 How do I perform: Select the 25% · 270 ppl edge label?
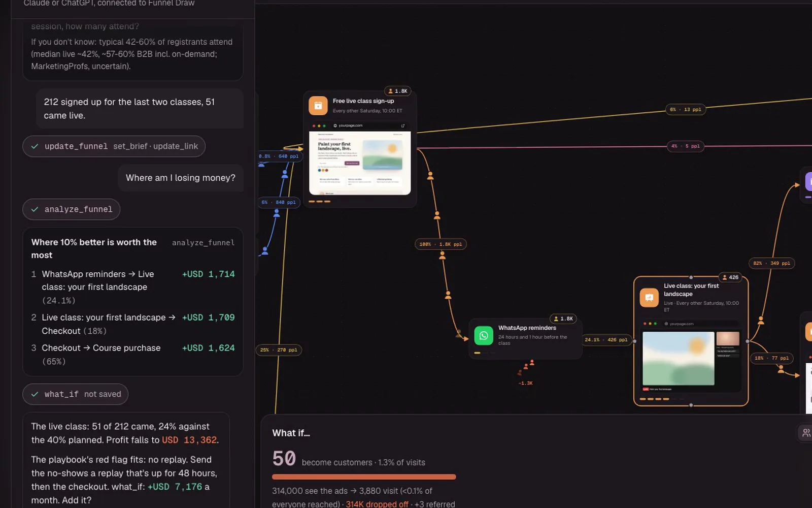(x=279, y=350)
